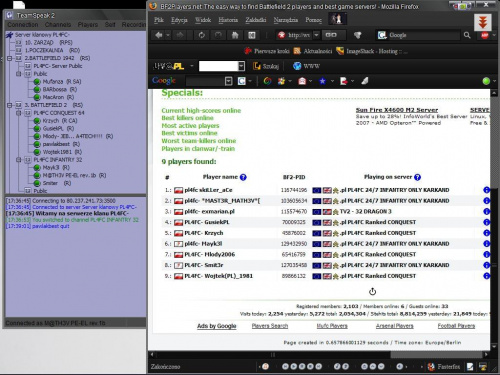Click player name PL4FC- GusiekPL in table

207,222
